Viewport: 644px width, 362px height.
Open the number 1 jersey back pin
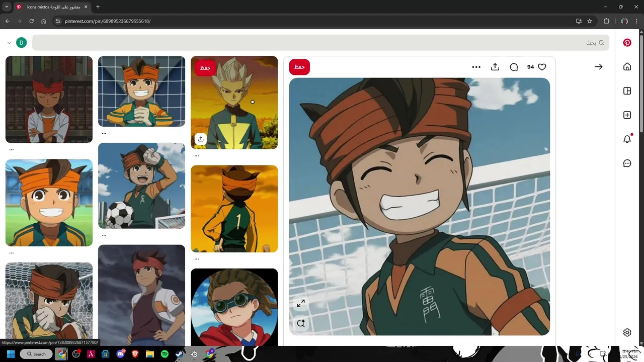234,209
